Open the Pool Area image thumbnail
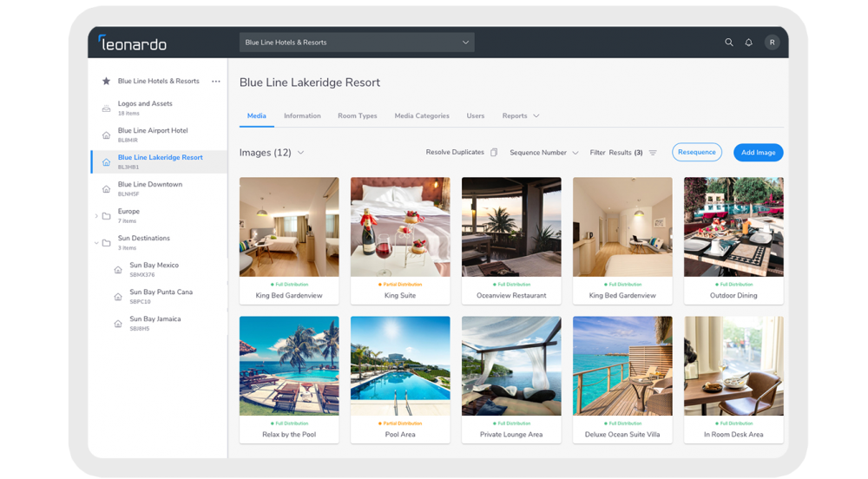The height and width of the screenshot is (479, 868). [400, 365]
